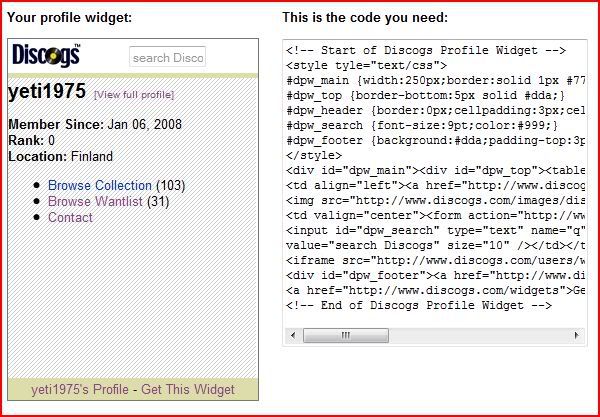Open the Browse Collection link
The width and height of the screenshot is (600, 417).
100,186
